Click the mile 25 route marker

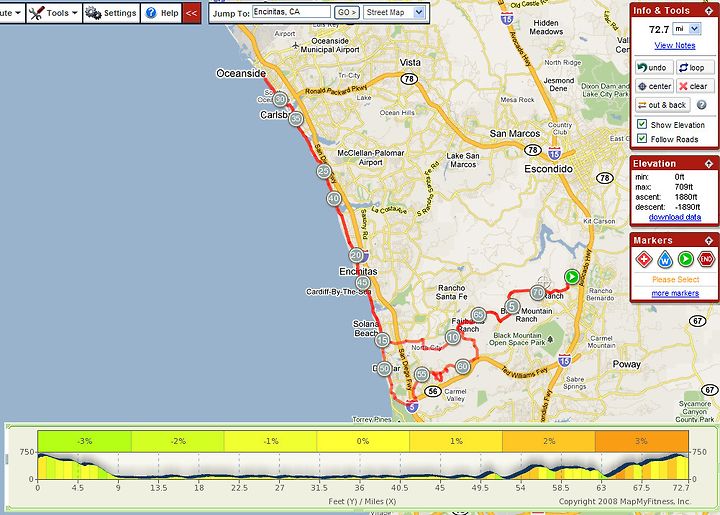324,171
